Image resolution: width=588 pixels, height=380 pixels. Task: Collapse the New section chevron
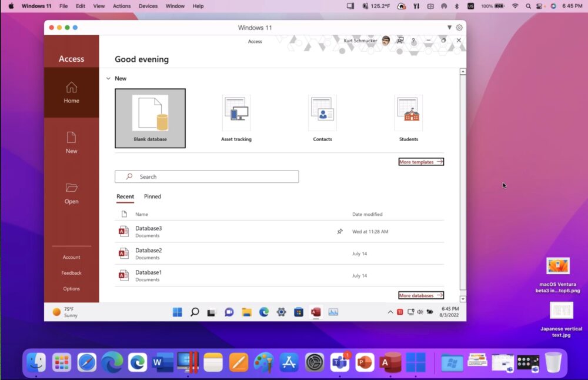(x=108, y=78)
